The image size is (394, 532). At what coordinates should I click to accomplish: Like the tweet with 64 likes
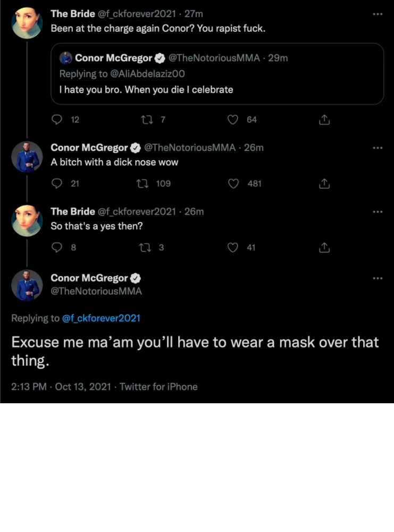[x=232, y=120]
